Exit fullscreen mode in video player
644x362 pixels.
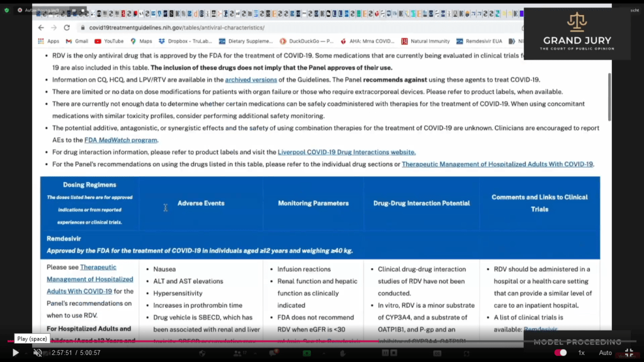pos(628,353)
